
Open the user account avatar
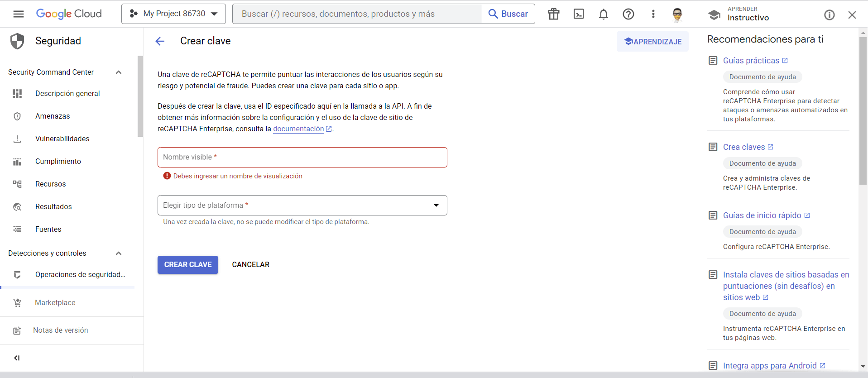coord(677,15)
